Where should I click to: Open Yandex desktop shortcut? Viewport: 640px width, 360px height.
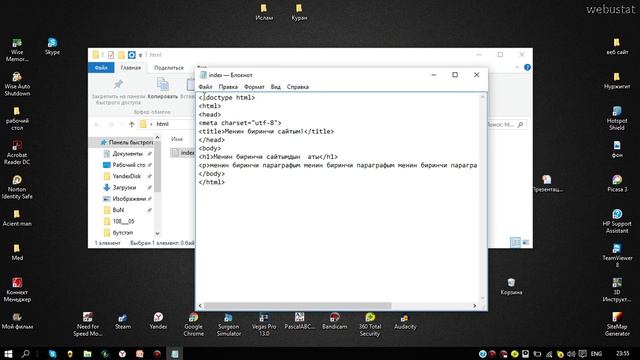click(x=158, y=321)
